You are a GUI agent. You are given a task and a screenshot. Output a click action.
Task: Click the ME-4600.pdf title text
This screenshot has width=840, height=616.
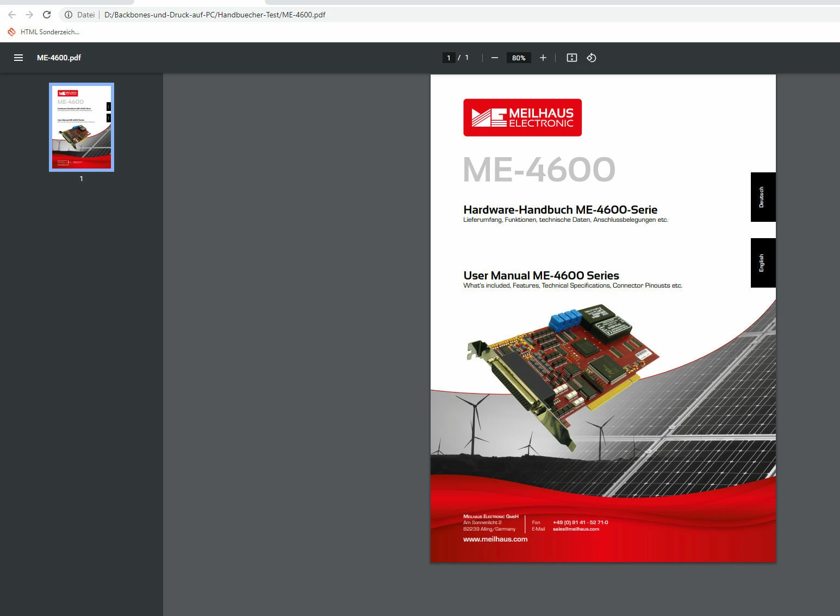(x=59, y=58)
